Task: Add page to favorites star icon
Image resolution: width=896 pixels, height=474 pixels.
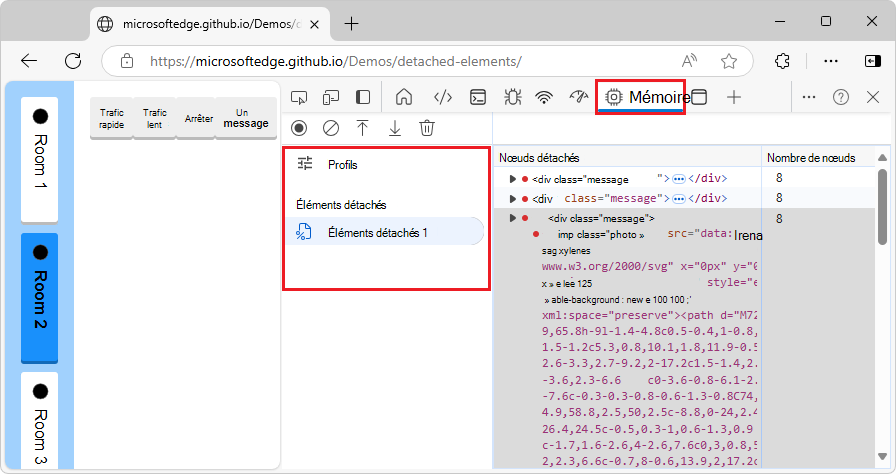Action: coord(729,61)
